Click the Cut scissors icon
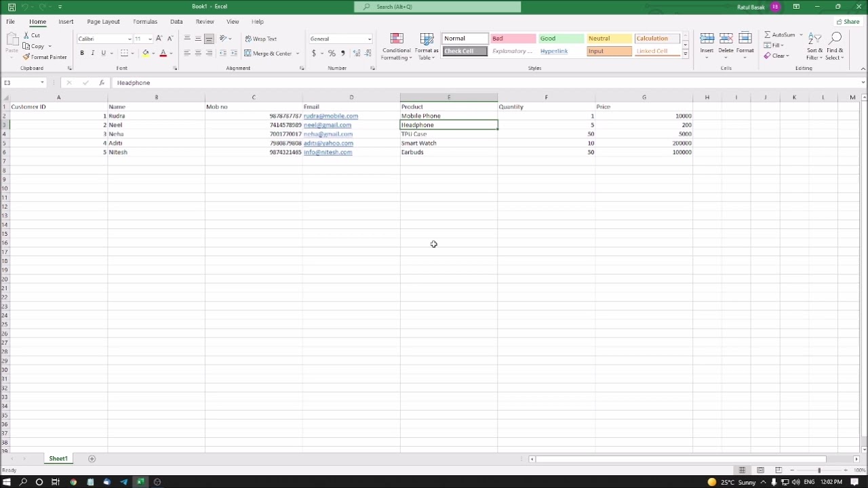868x488 pixels. (x=26, y=35)
